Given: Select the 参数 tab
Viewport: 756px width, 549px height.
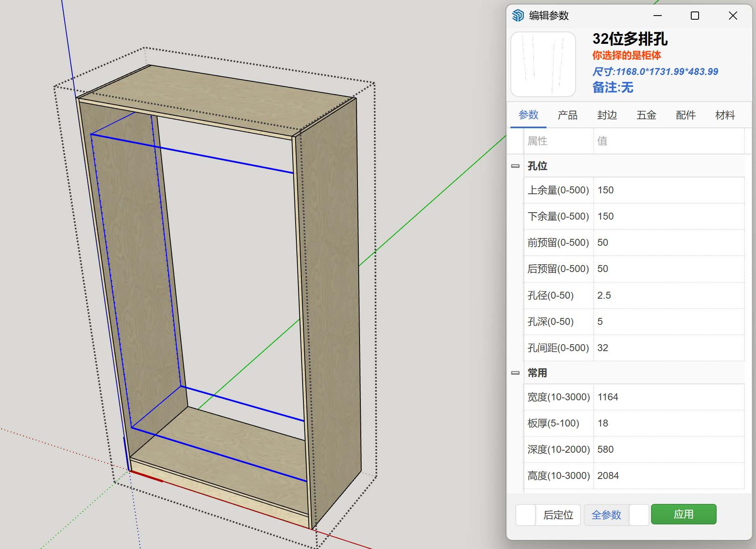Looking at the screenshot, I should tap(529, 116).
